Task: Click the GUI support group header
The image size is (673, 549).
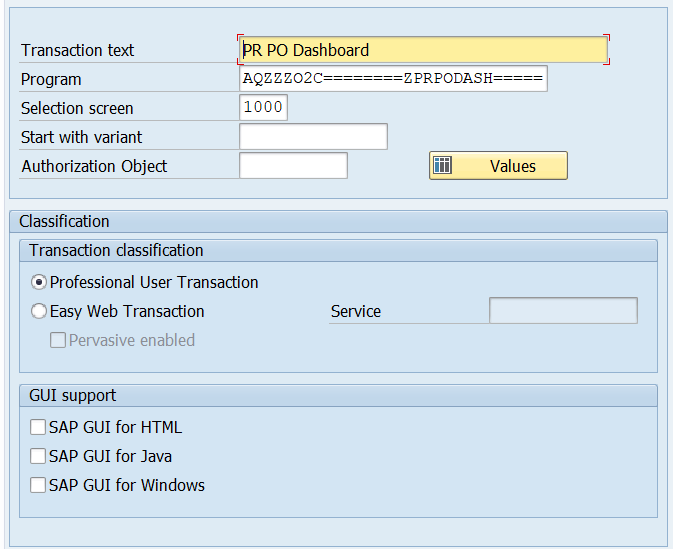Action: click(x=339, y=395)
